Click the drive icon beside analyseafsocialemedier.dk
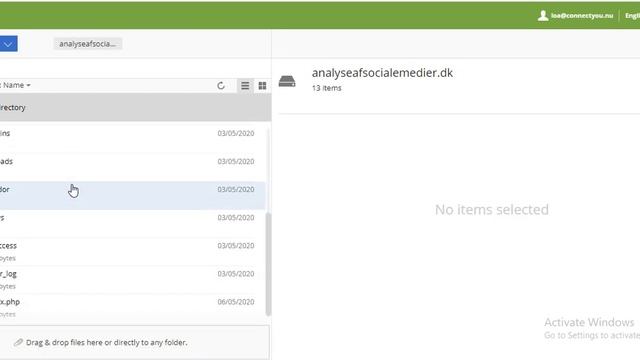Viewport: 640px width, 360px height. pos(287,81)
